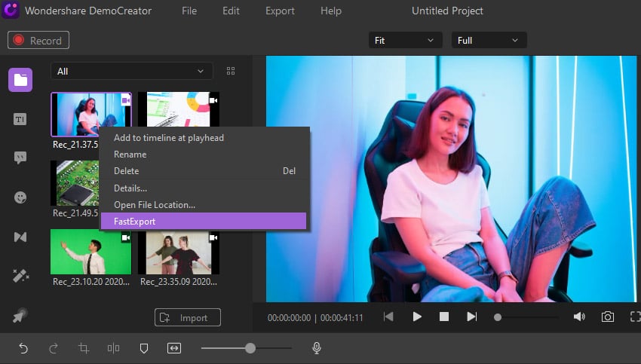The image size is (641, 364).
Task: Redo the last action
Action: point(54,348)
